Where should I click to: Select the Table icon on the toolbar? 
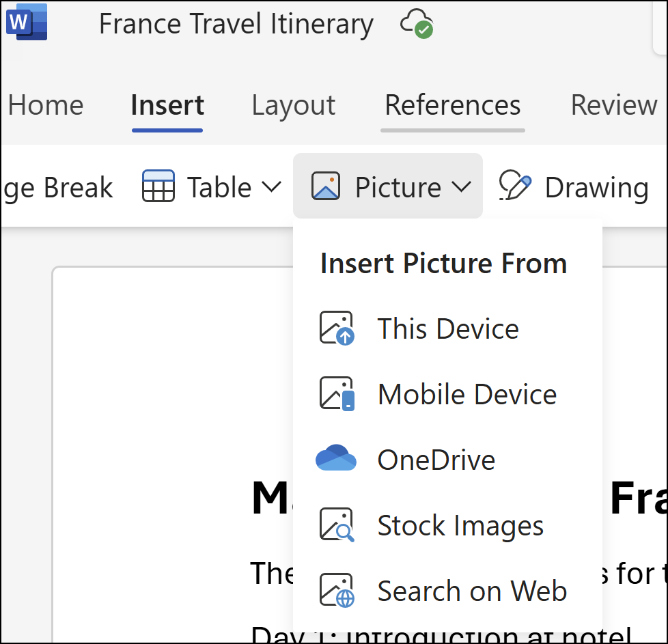click(158, 186)
